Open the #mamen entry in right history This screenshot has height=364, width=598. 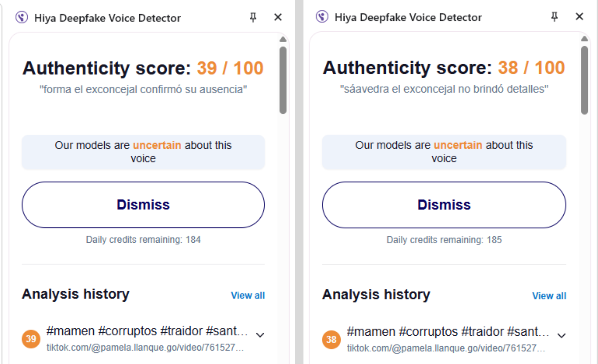click(447, 332)
